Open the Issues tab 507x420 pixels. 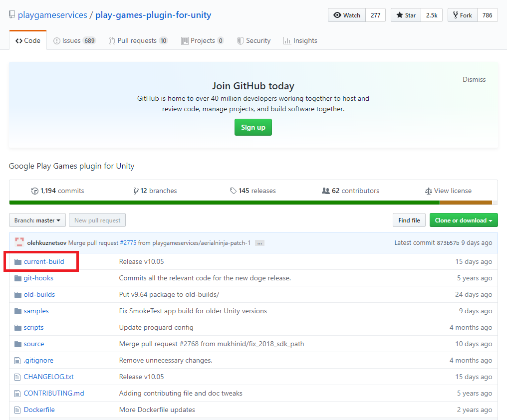point(75,41)
